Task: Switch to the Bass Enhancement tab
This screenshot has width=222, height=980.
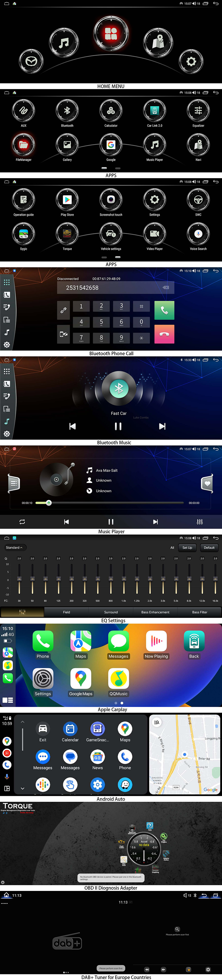Action: [x=155, y=612]
